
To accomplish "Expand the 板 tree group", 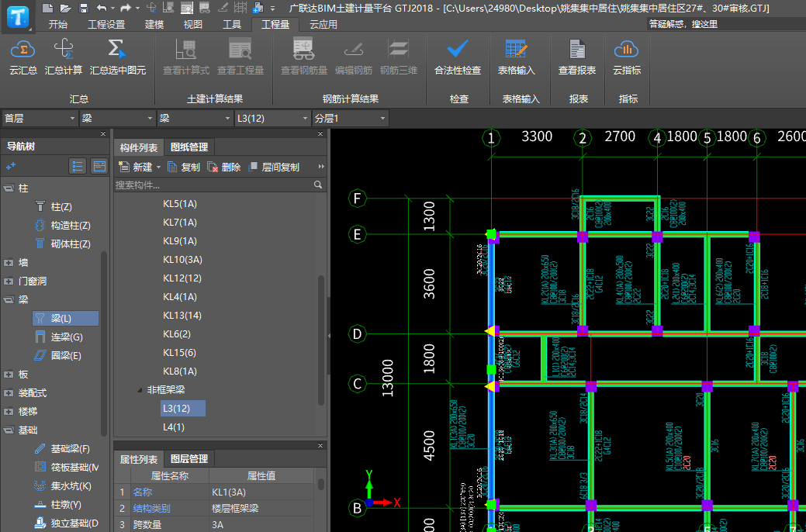I will coord(9,375).
